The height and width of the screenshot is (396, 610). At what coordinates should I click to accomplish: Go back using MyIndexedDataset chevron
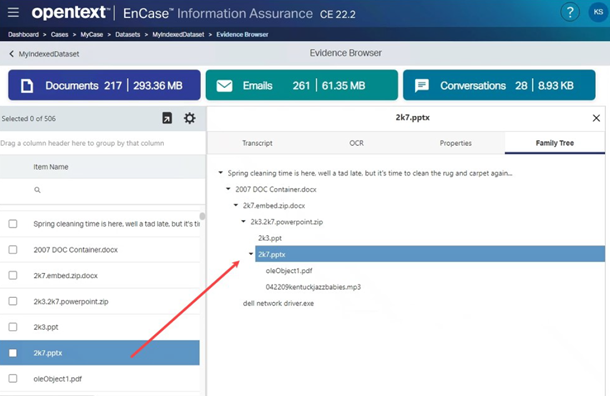coord(11,54)
